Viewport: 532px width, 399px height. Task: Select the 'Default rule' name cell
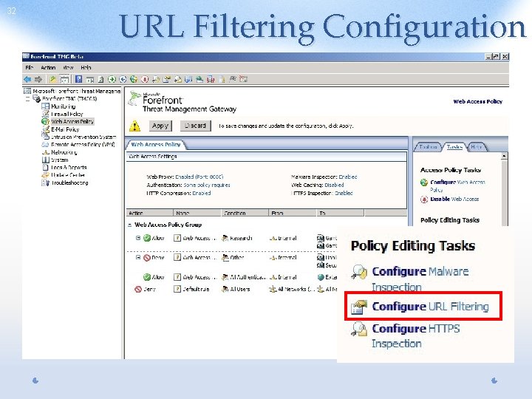(x=196, y=289)
